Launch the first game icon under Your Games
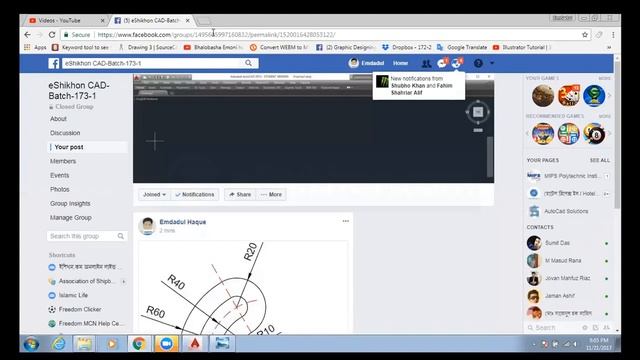The height and width of the screenshot is (360, 640). click(x=543, y=96)
